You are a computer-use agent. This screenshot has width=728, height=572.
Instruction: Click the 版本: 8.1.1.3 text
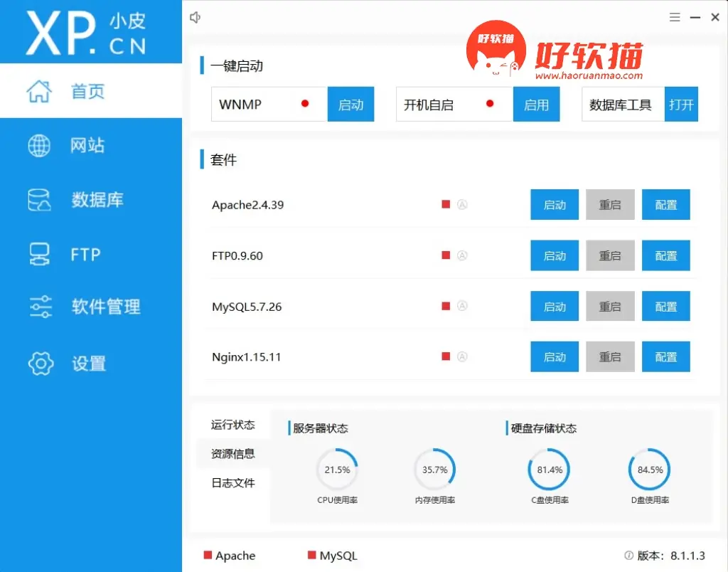[671, 555]
